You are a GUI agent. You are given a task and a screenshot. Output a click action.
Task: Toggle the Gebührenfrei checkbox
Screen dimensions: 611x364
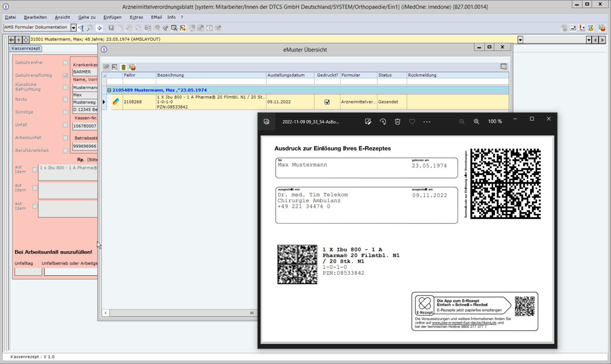[65, 63]
